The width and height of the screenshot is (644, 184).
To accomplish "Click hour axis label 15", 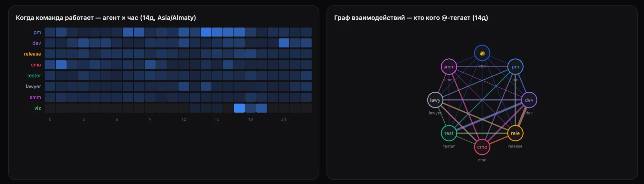I will click(217, 119).
